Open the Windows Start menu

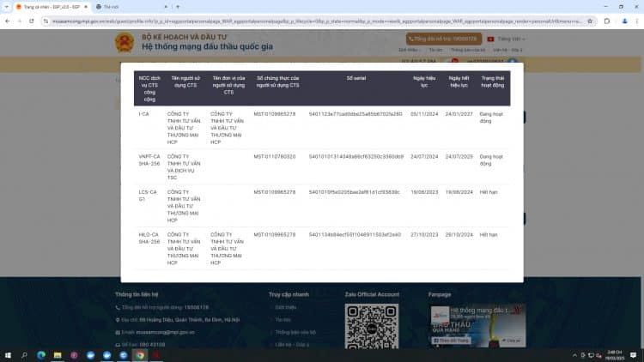[x=8, y=355]
